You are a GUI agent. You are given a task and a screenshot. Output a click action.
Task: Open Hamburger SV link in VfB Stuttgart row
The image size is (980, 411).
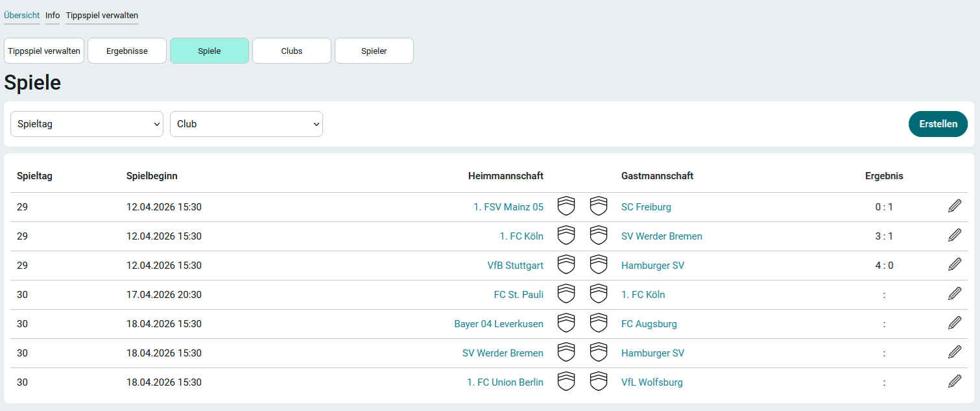point(652,266)
